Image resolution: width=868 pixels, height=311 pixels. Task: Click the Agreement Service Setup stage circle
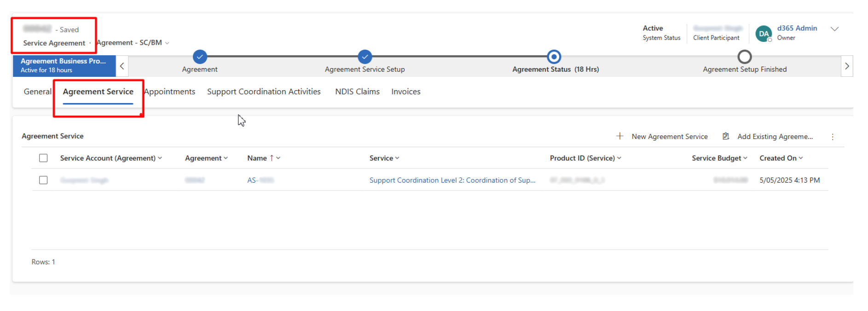(365, 57)
